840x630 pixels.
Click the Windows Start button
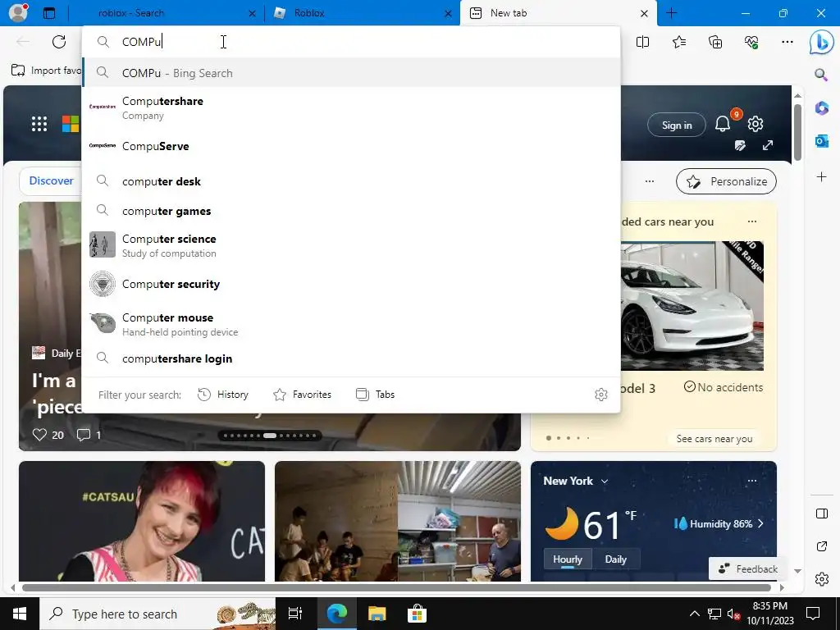click(x=20, y=614)
